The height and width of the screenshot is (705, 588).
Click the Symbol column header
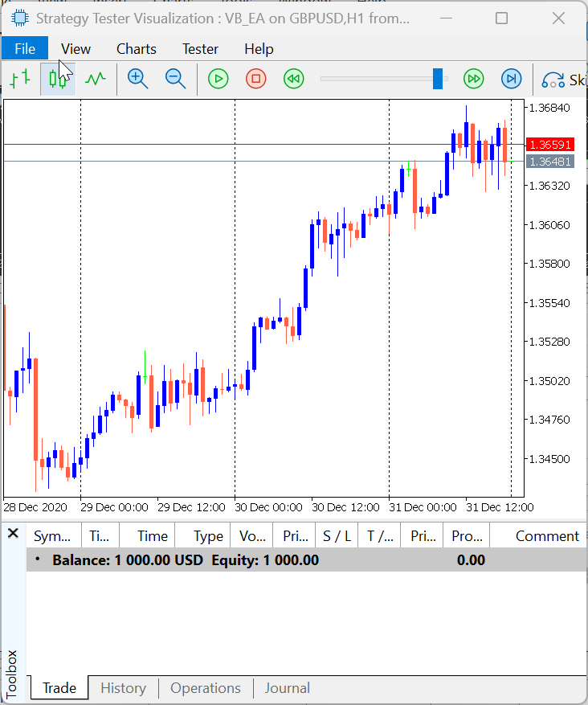click(x=54, y=536)
